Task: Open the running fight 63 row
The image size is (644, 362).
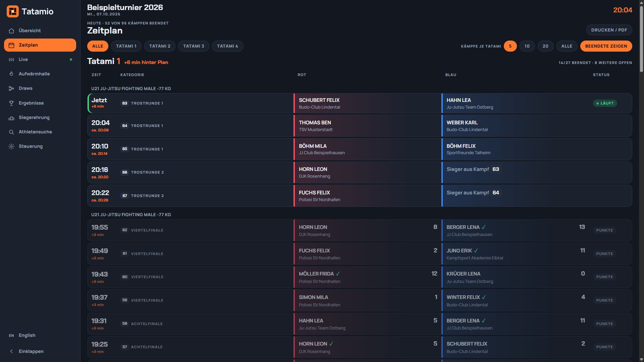Action: [x=360, y=103]
